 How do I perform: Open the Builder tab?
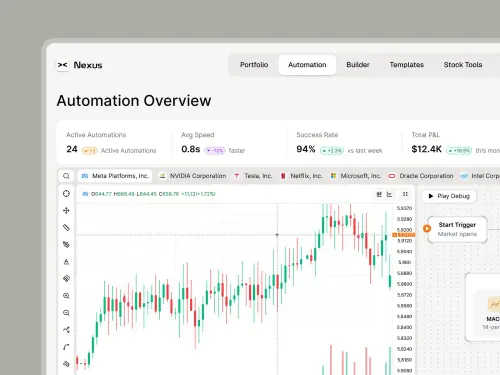[x=358, y=65]
